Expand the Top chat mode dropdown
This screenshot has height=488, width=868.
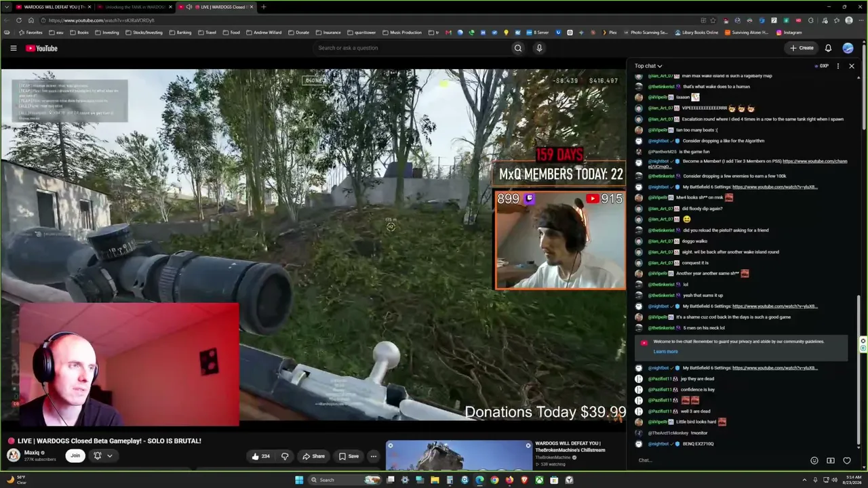click(x=648, y=66)
